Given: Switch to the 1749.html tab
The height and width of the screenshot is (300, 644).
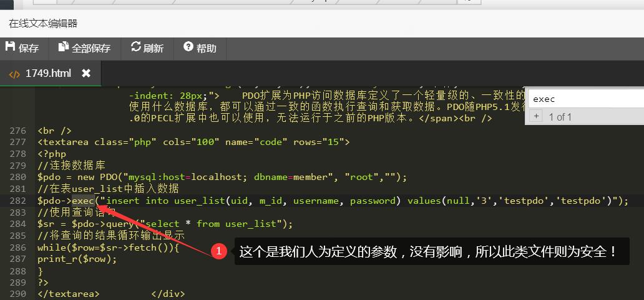Looking at the screenshot, I should (50, 74).
